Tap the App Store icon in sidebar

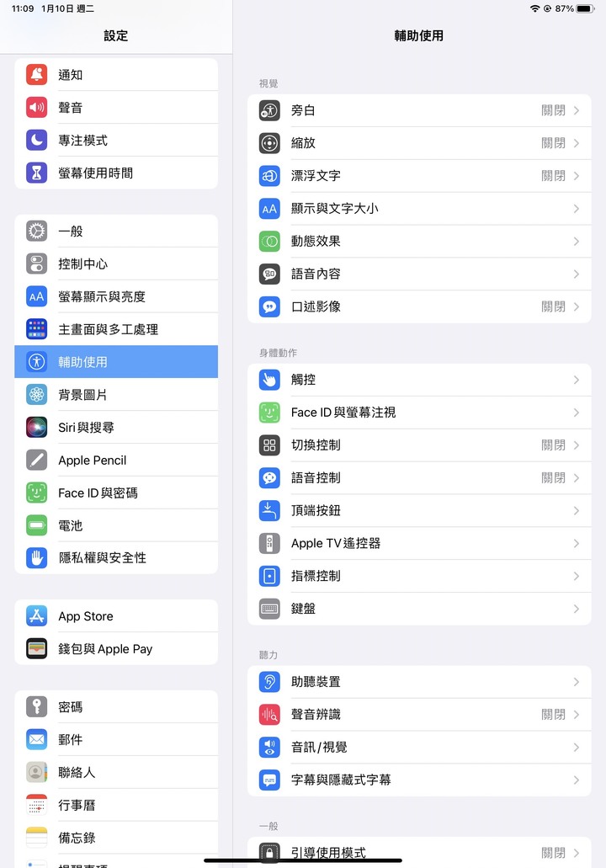click(36, 616)
